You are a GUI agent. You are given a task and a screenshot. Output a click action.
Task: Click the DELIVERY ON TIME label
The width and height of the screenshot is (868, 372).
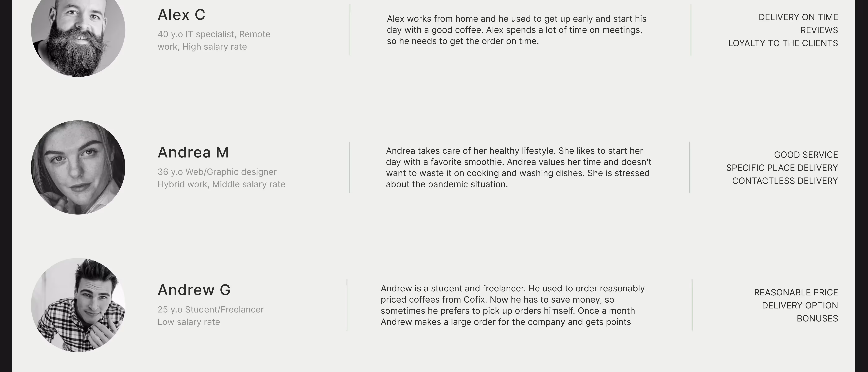[x=798, y=17]
